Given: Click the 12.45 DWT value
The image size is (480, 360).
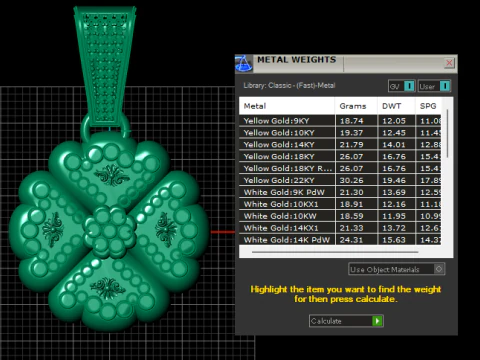Looking at the screenshot, I should click(394, 133).
